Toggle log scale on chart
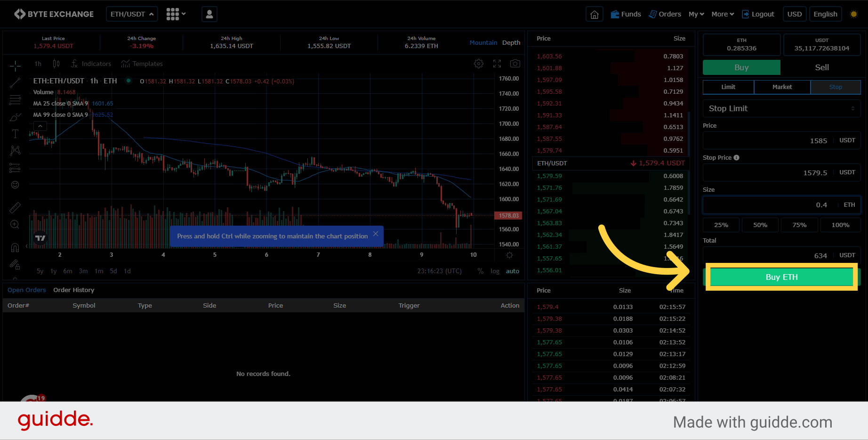 (495, 271)
